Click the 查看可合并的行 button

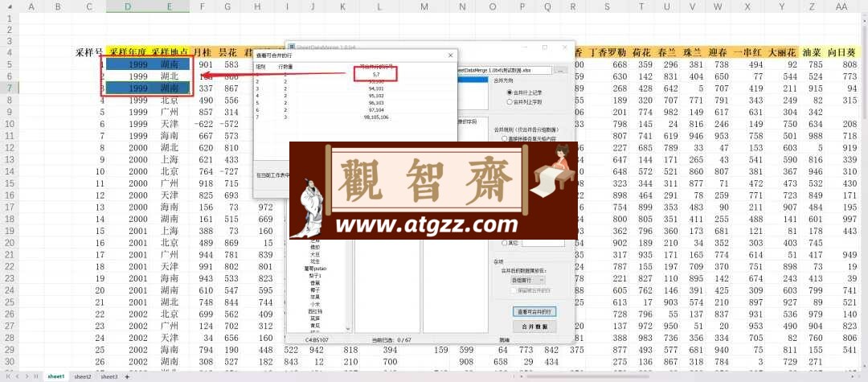(x=534, y=312)
